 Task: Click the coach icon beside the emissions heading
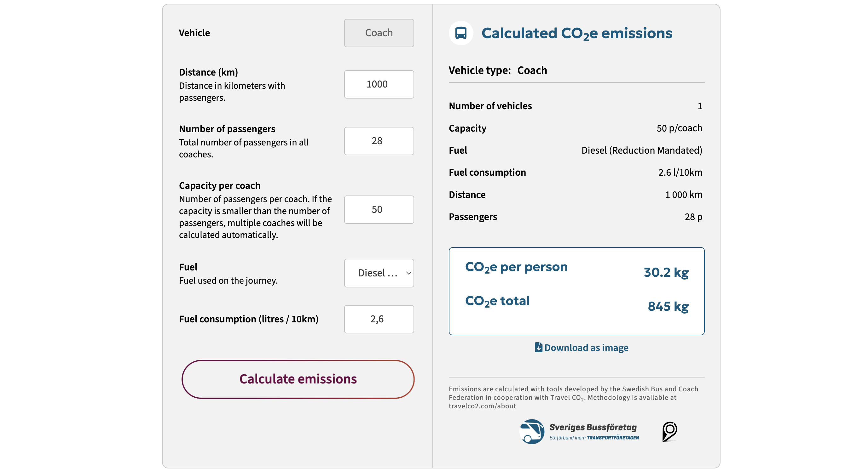click(460, 33)
